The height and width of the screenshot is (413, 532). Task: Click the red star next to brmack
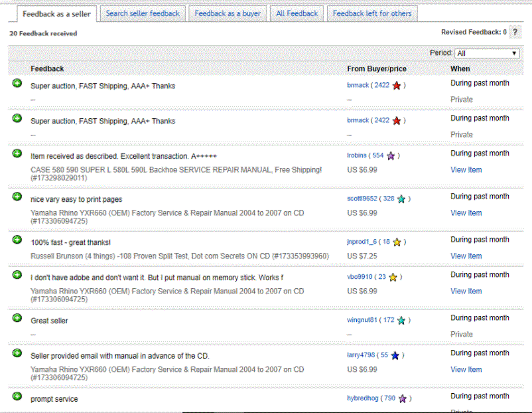(x=397, y=86)
